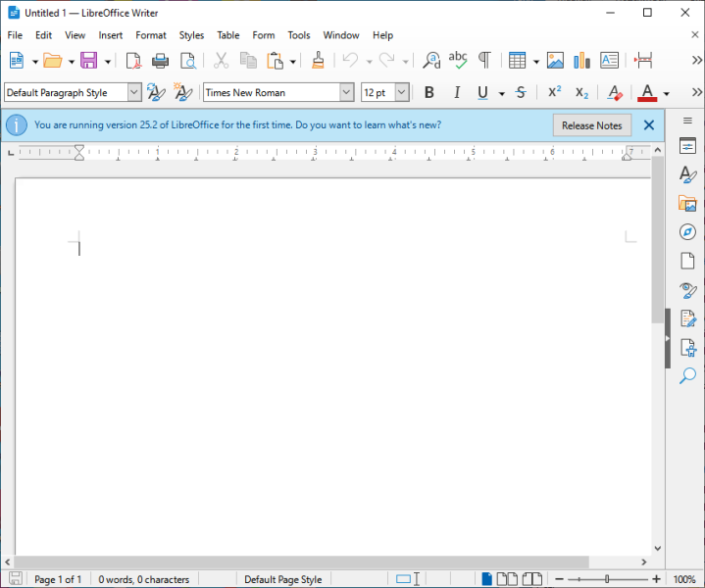The height and width of the screenshot is (588, 705).
Task: Close the version info notification bar
Action: [648, 125]
